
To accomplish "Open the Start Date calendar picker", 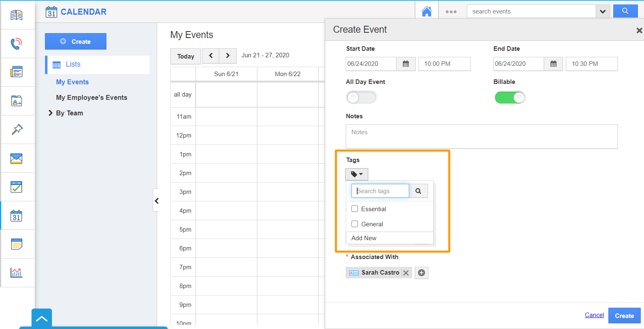I will 405,64.
